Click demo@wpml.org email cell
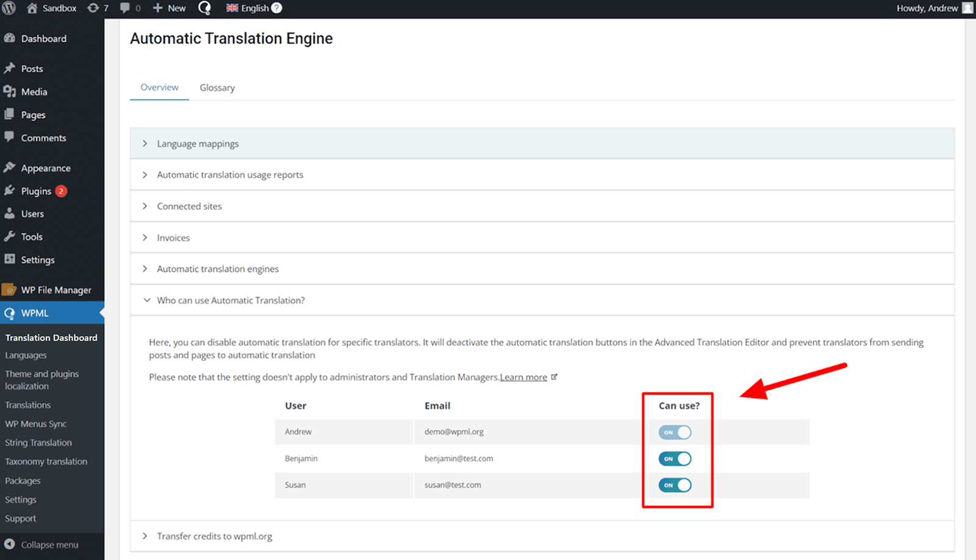The height and width of the screenshot is (560, 976). pyautogui.click(x=454, y=432)
